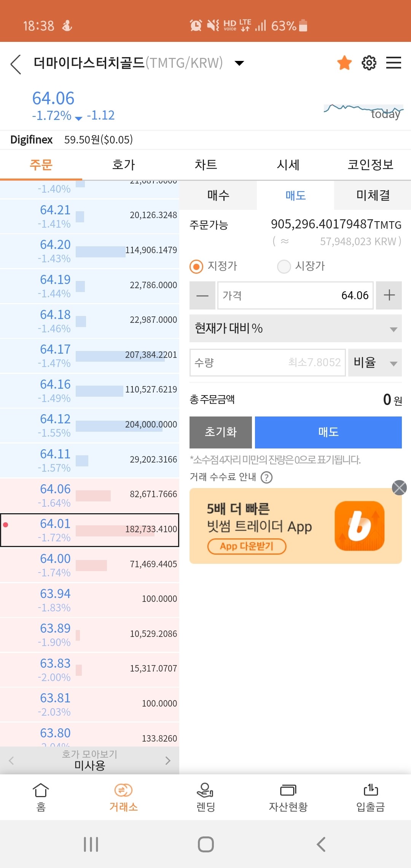Select the 64.11 ask price row
411x868 pixels.
89,460
